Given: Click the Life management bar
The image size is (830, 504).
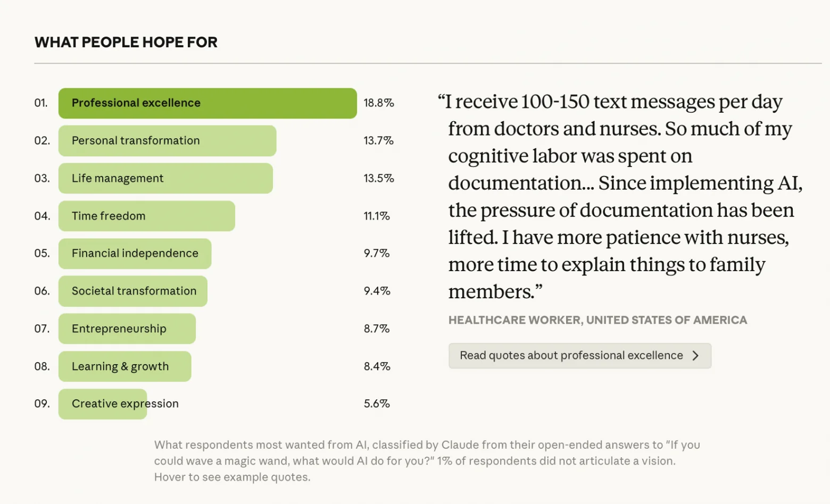Looking at the screenshot, I should pyautogui.click(x=165, y=179).
